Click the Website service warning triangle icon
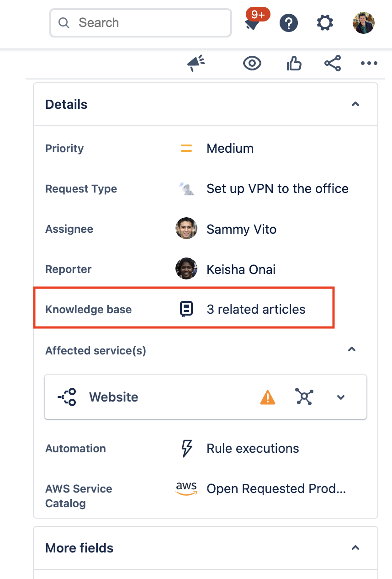The image size is (392, 579). coord(268,397)
